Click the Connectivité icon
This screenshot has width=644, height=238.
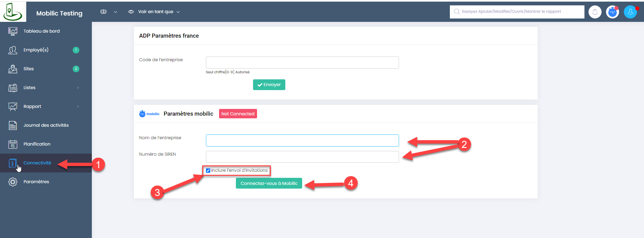(13, 163)
